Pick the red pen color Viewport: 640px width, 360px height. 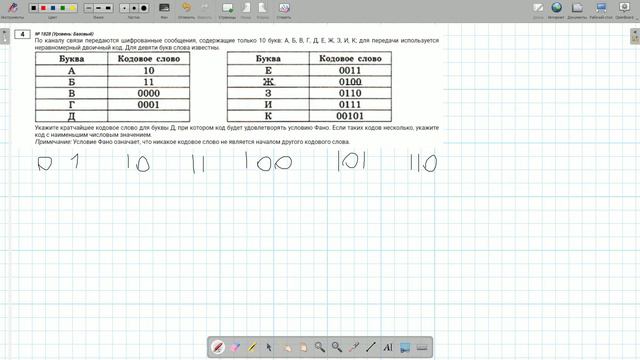43,8
